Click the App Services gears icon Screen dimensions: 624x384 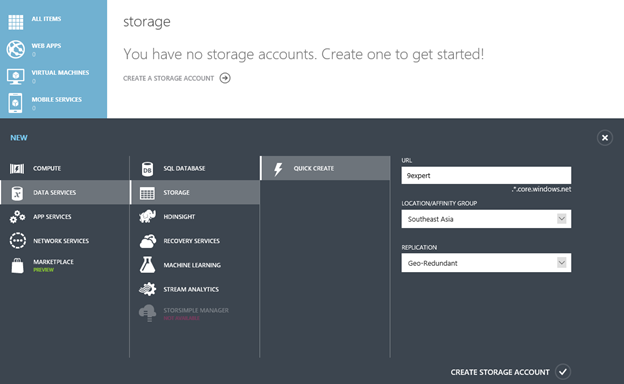coord(17,217)
